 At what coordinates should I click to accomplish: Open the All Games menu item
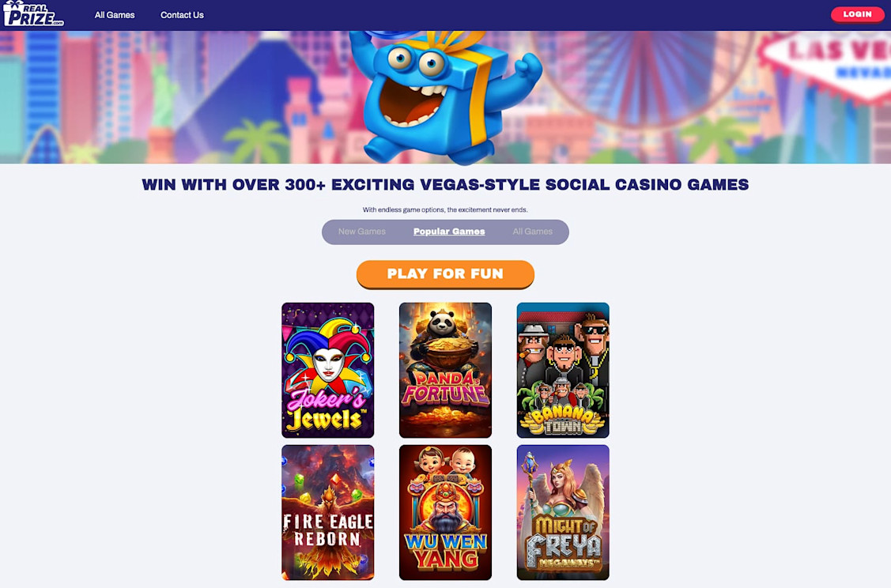[114, 15]
